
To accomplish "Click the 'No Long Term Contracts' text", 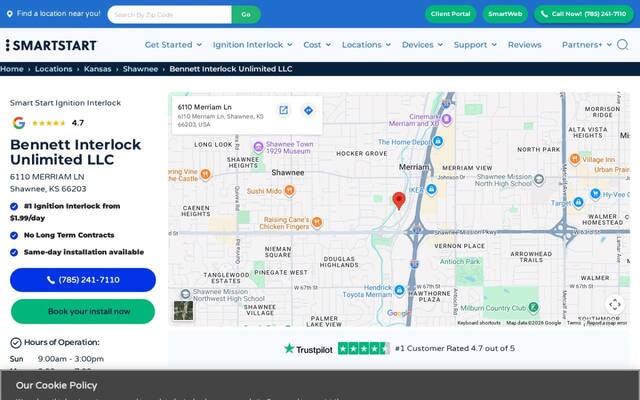I will click(x=69, y=235).
